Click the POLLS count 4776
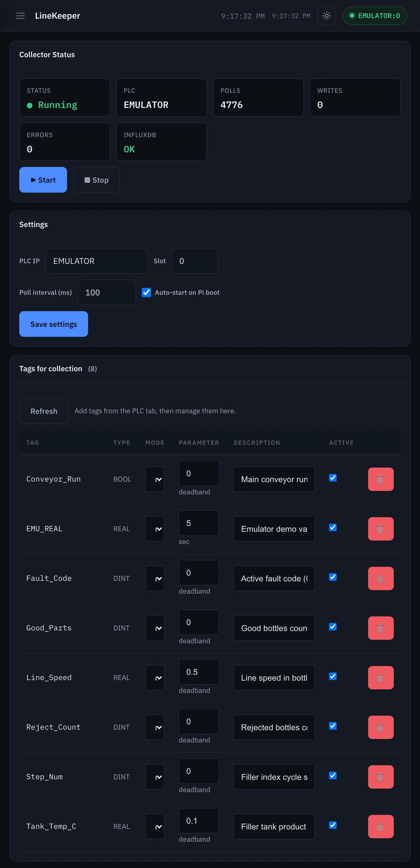 (x=231, y=105)
